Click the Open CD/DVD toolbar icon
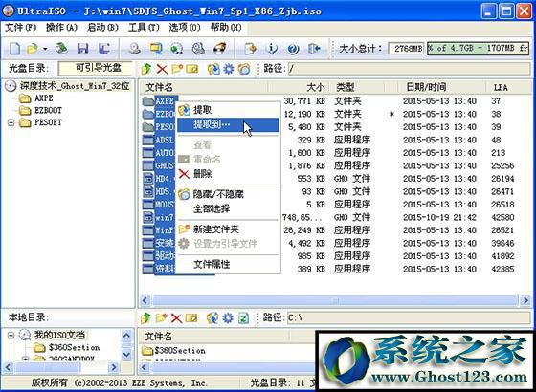Viewport: 536px width, 392px height. point(61,49)
